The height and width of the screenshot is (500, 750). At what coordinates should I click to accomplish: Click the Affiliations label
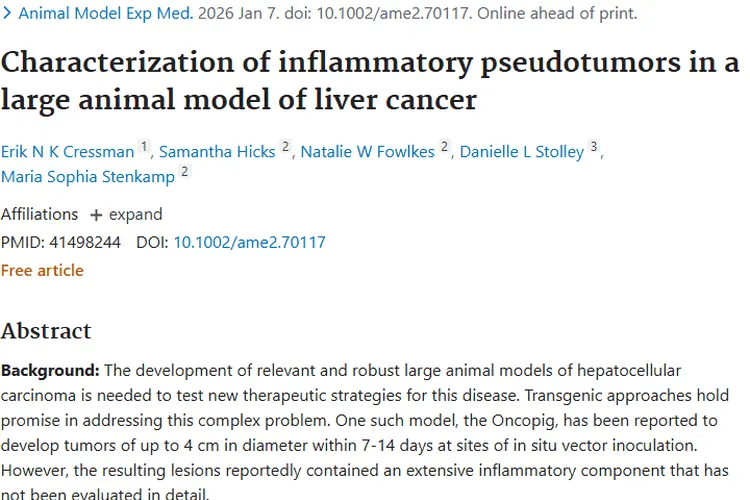[x=39, y=214]
